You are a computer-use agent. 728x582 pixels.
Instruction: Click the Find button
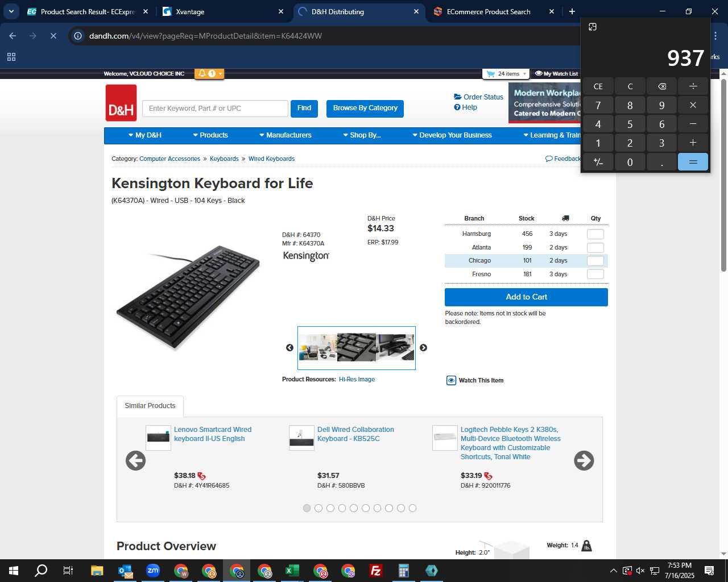pyautogui.click(x=304, y=109)
